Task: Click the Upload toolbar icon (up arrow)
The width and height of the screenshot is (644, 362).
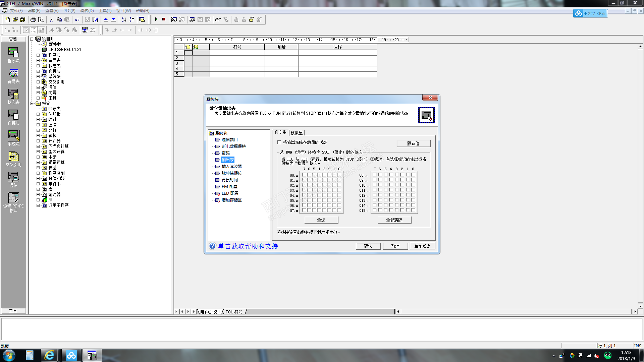Action: click(106, 19)
